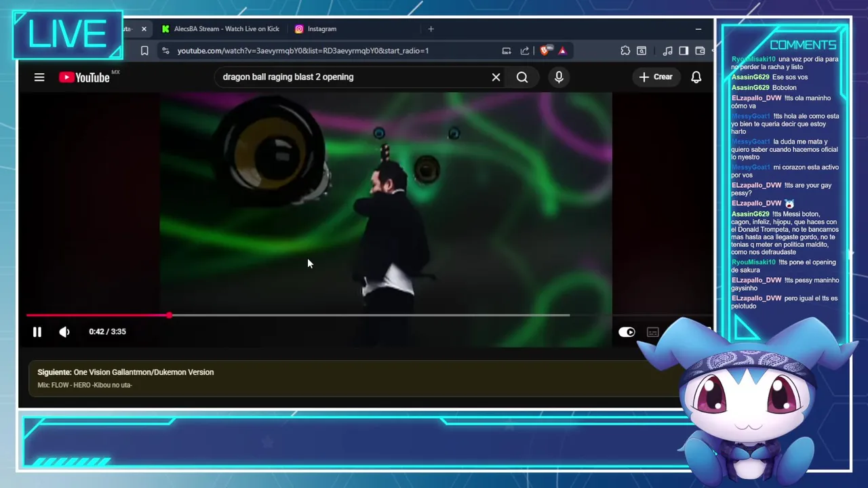The width and height of the screenshot is (868, 488).
Task: Click ELzapallo_DVW 'ola maninho' comment
Action: point(781,102)
